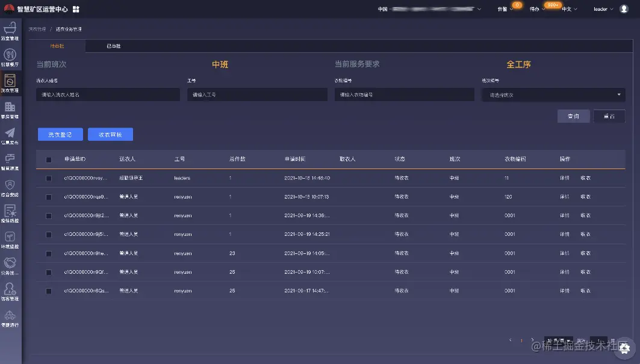Click the orange 0 alarm badge
Screen dimensions: 640x364
pos(517,5)
